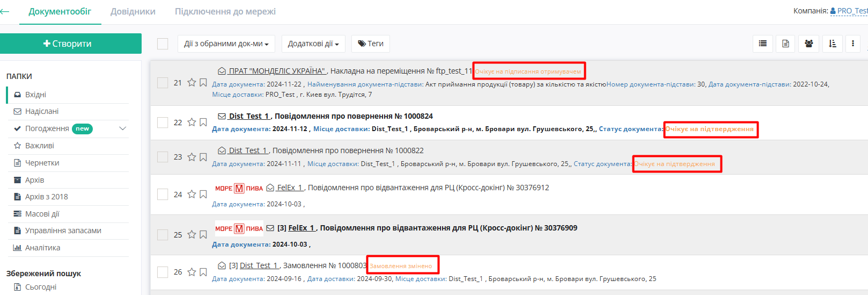
Task: Bookmark document number 24
Action: [203, 195]
